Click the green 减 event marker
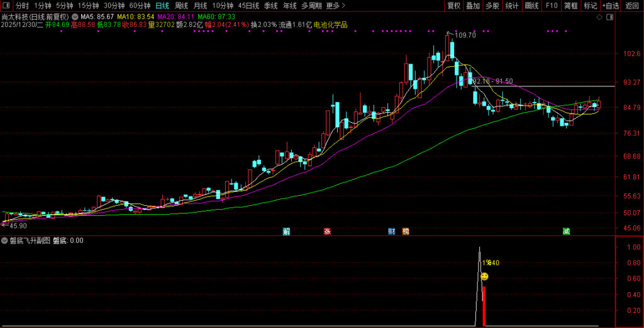This screenshot has height=328, width=644. tap(567, 231)
